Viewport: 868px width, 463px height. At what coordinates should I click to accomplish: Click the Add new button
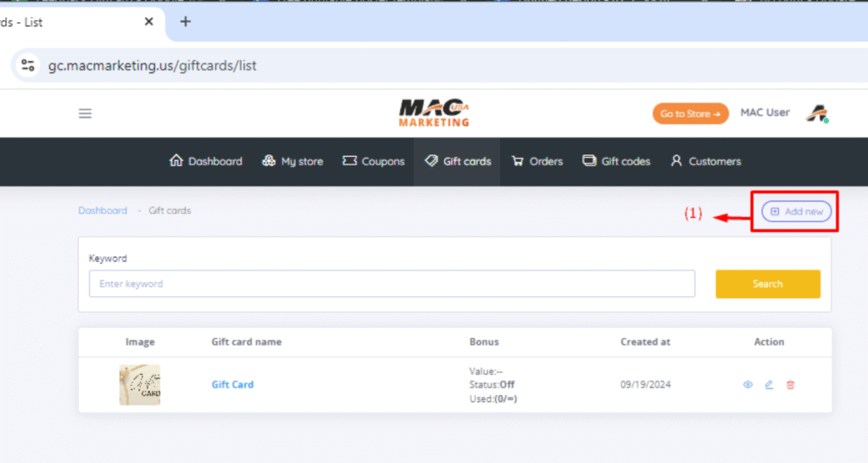pos(796,211)
